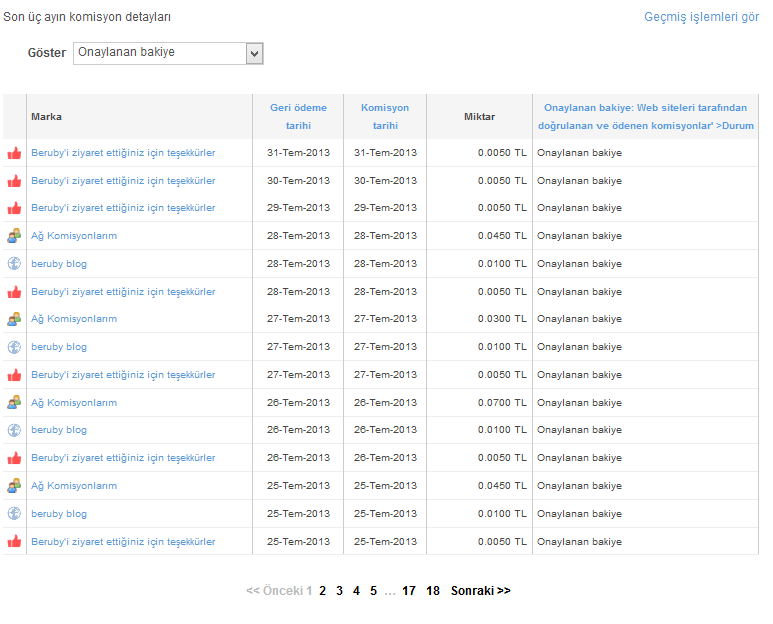Open Ağ Komisyonlarım link for 26-Tem-2013
773x624 pixels.
click(x=74, y=403)
